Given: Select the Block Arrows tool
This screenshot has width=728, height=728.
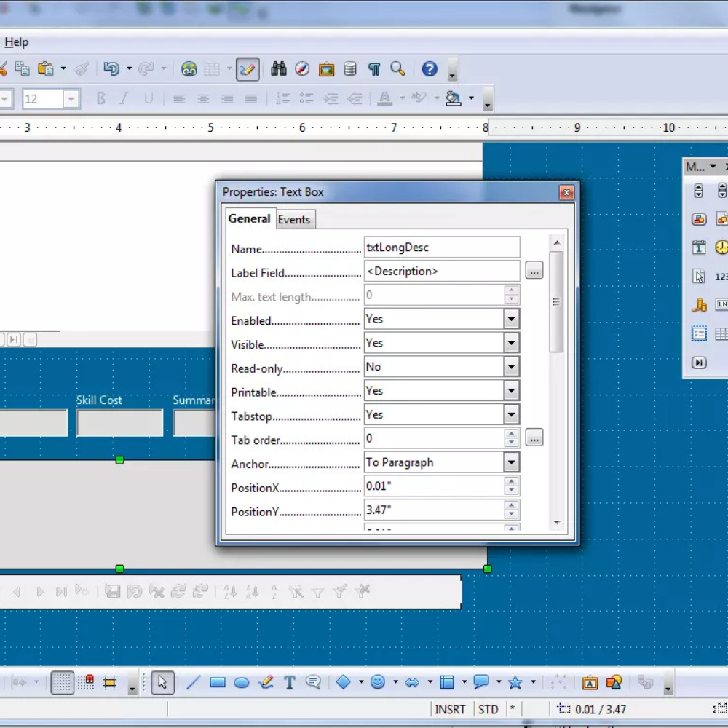Looking at the screenshot, I should pos(412,682).
